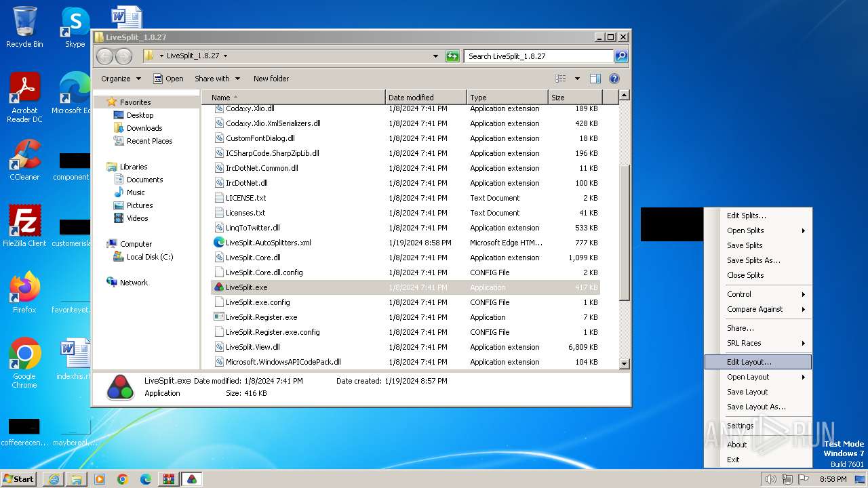The height and width of the screenshot is (488, 868).
Task: Select Network in navigation pane
Action: point(127,283)
